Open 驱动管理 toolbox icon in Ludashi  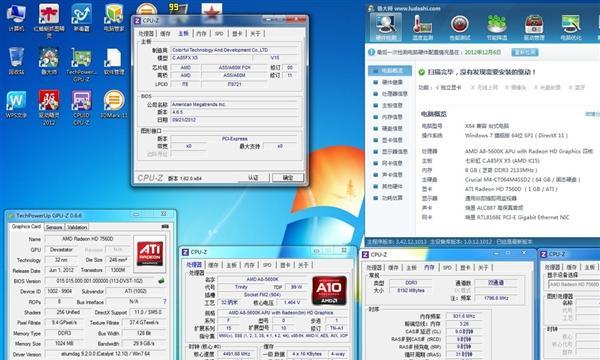tap(534, 27)
